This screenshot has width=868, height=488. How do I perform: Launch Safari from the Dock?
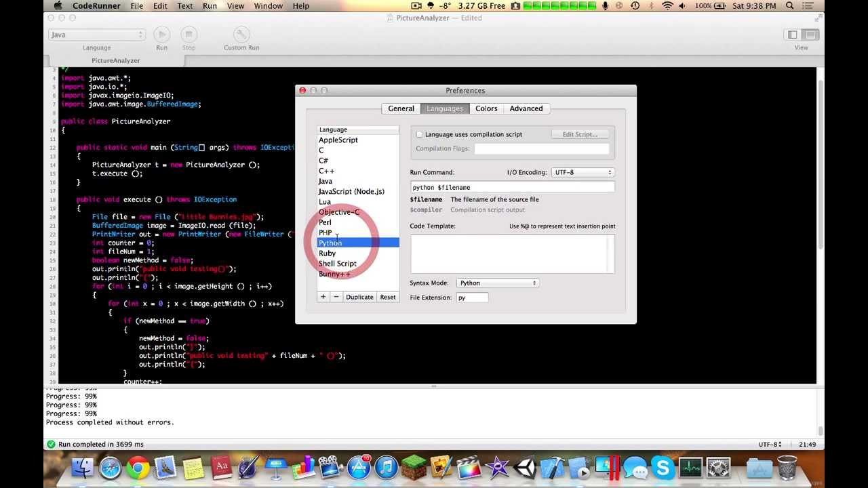[111, 468]
